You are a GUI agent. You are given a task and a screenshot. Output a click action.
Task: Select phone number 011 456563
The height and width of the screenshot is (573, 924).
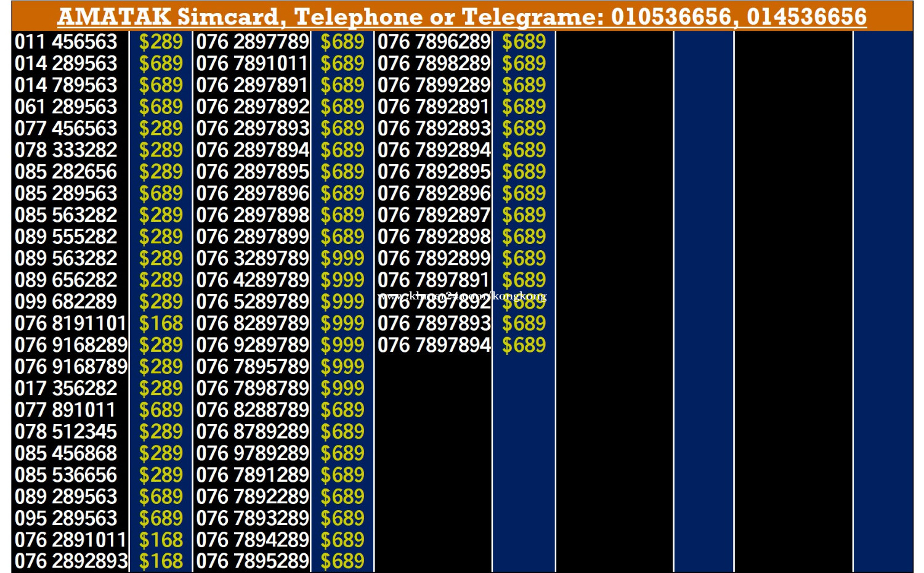tap(66, 42)
